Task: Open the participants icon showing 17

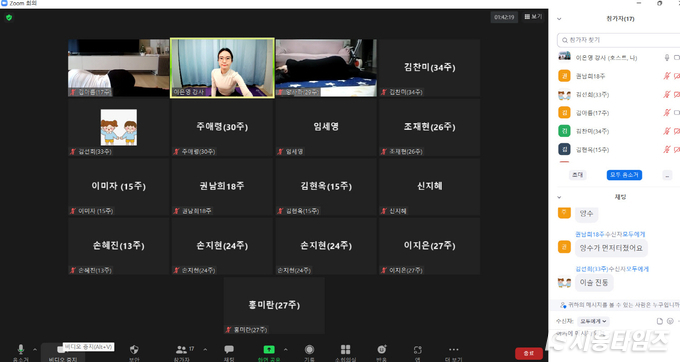Action: tap(182, 349)
